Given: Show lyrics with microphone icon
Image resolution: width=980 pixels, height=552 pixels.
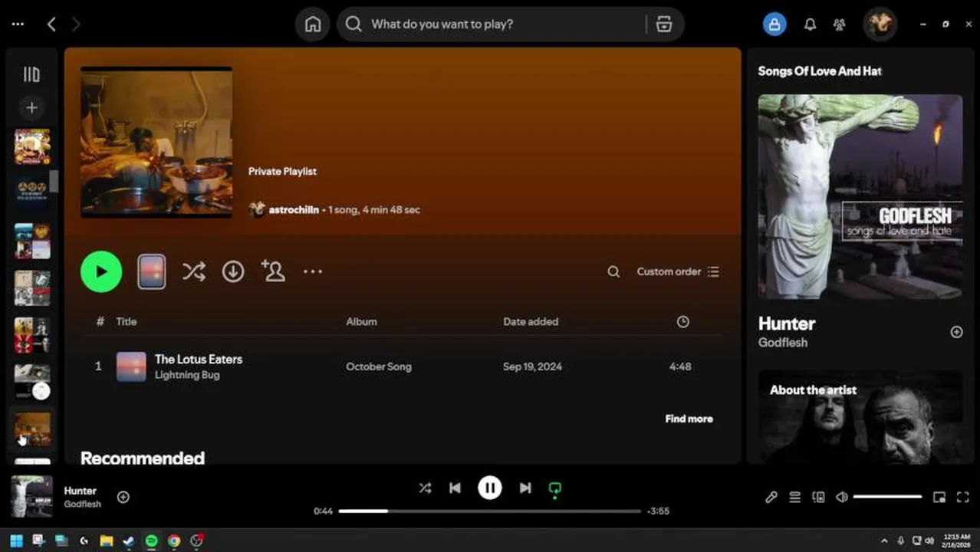Looking at the screenshot, I should tap(771, 498).
